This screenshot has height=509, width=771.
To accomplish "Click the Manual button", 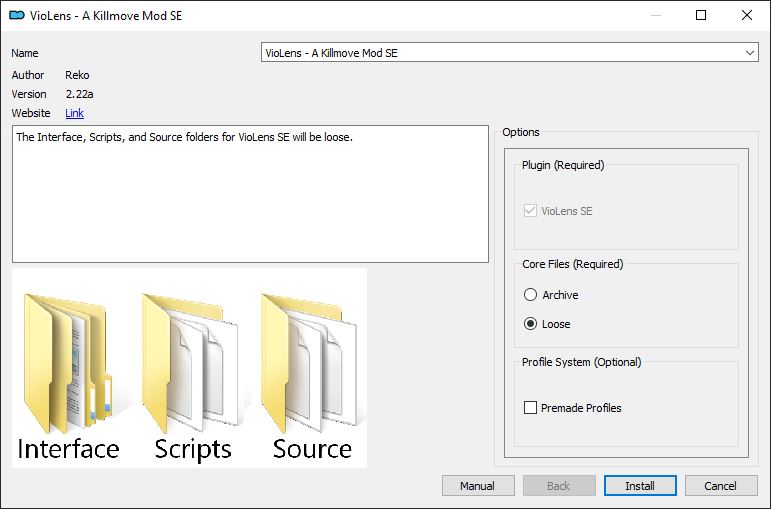I will [x=478, y=486].
